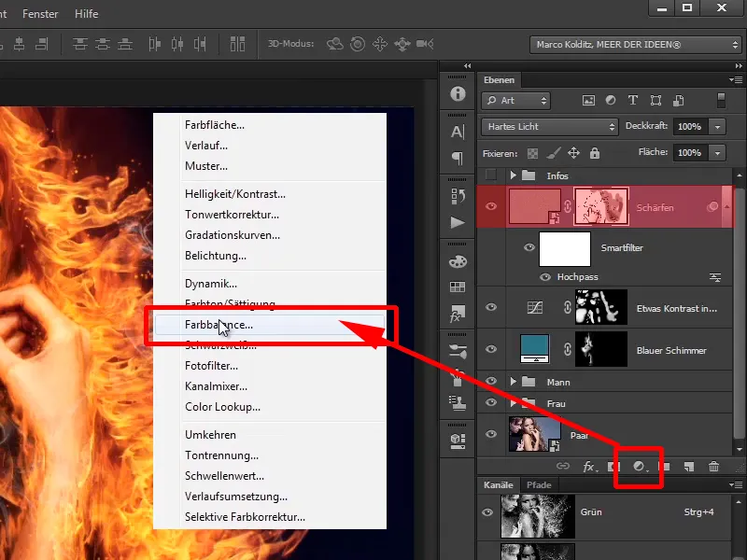Open the Paragraph panel icon
The image size is (747, 560).
pos(458,158)
